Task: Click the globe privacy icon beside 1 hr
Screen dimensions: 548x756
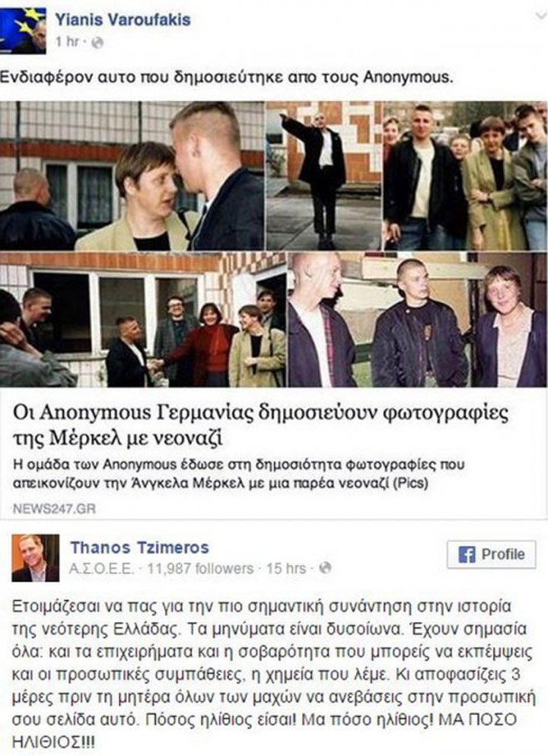Action: click(97, 43)
